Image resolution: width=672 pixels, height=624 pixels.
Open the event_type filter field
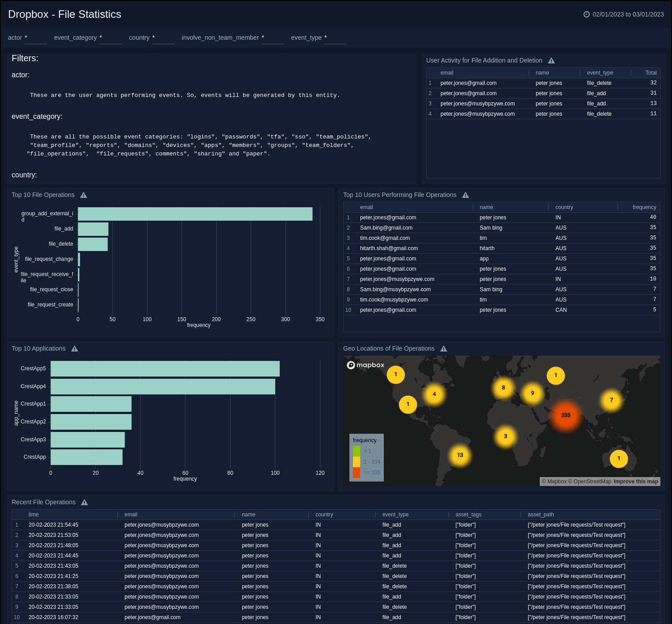pos(336,40)
